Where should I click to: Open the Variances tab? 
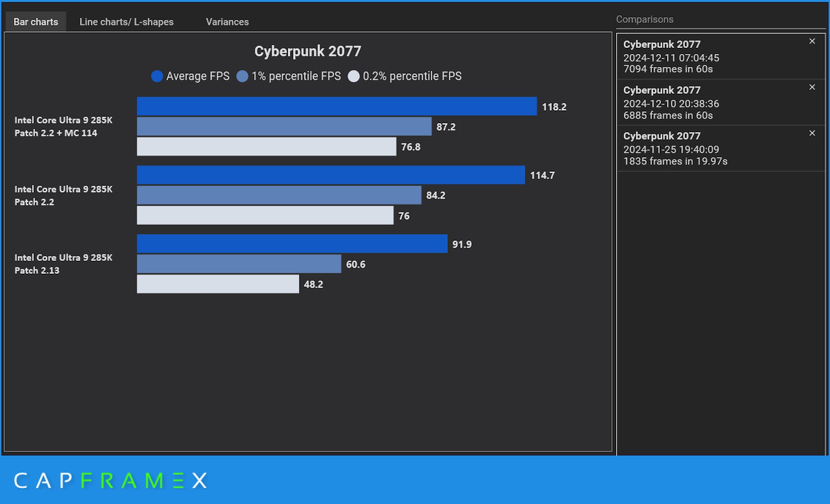coord(227,22)
